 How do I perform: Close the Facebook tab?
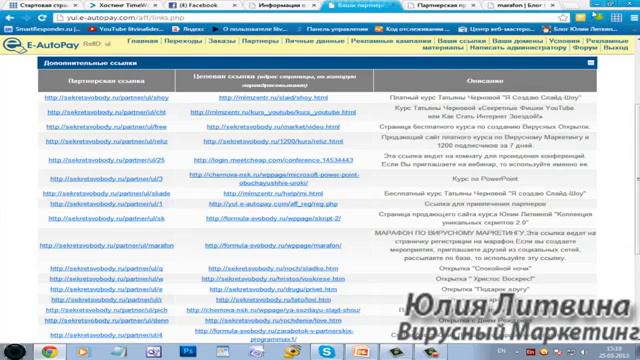point(234,5)
